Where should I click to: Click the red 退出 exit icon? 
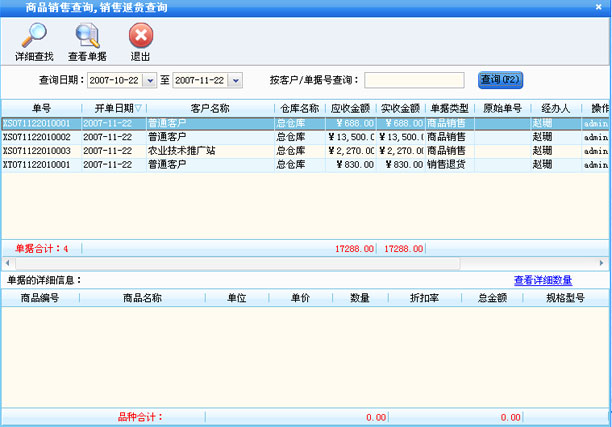(x=140, y=37)
